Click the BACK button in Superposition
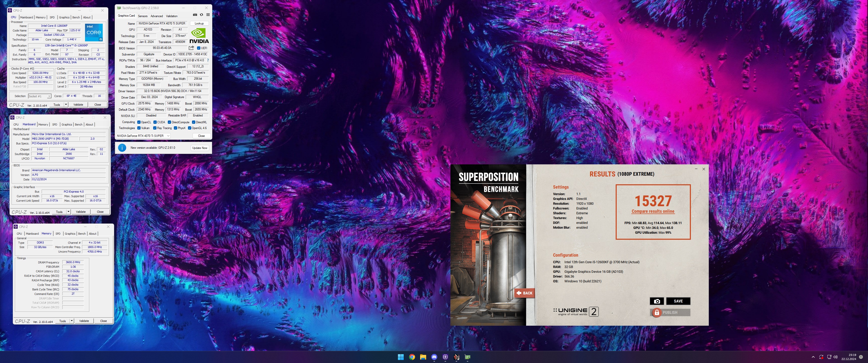Viewport: 868px width, 363px height. [524, 293]
